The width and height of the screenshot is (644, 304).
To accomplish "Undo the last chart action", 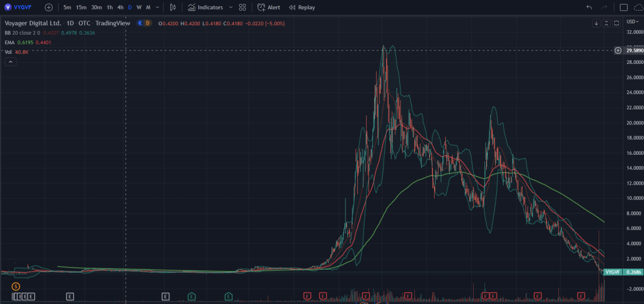I will click(589, 7).
